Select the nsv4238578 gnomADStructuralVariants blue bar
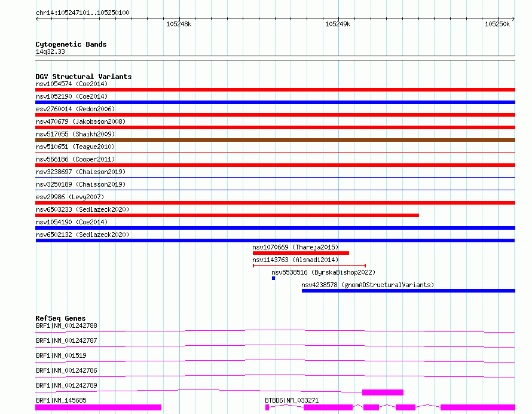This screenshot has height=414, width=532. 408,291
